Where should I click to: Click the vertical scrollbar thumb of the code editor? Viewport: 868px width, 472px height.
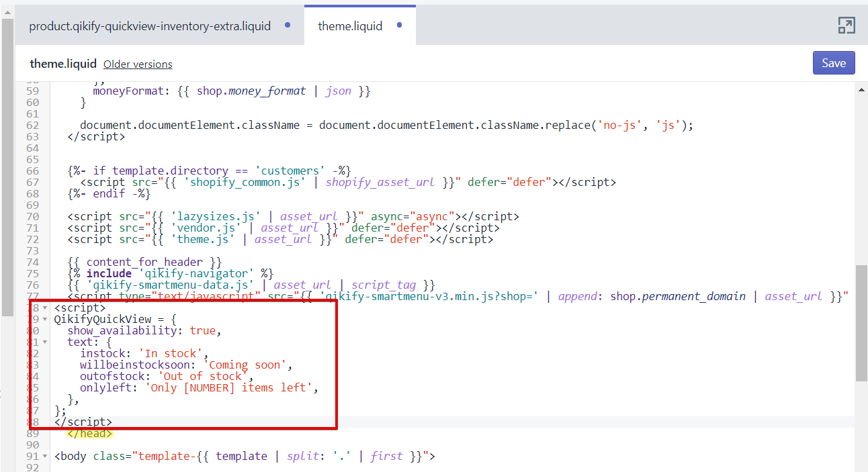(861, 322)
